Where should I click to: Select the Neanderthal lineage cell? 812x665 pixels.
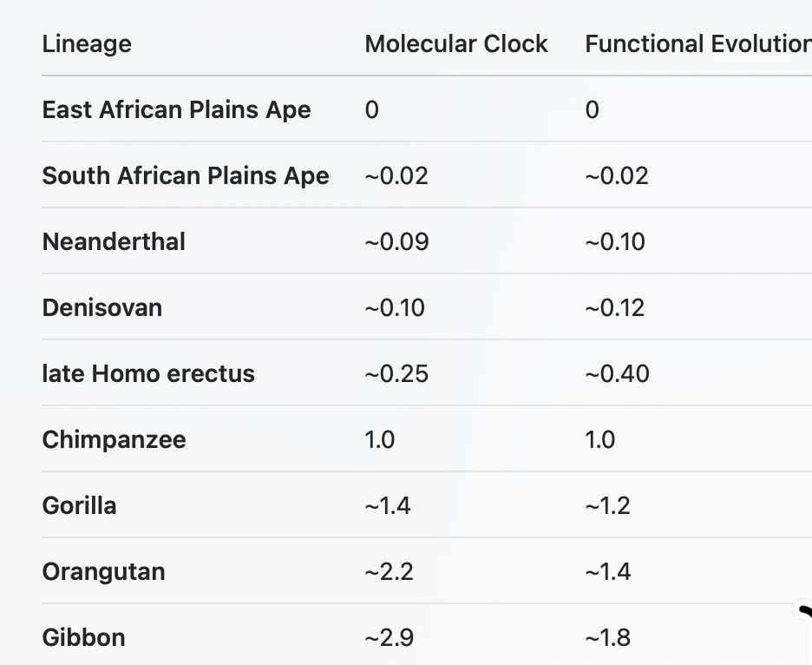point(114,242)
